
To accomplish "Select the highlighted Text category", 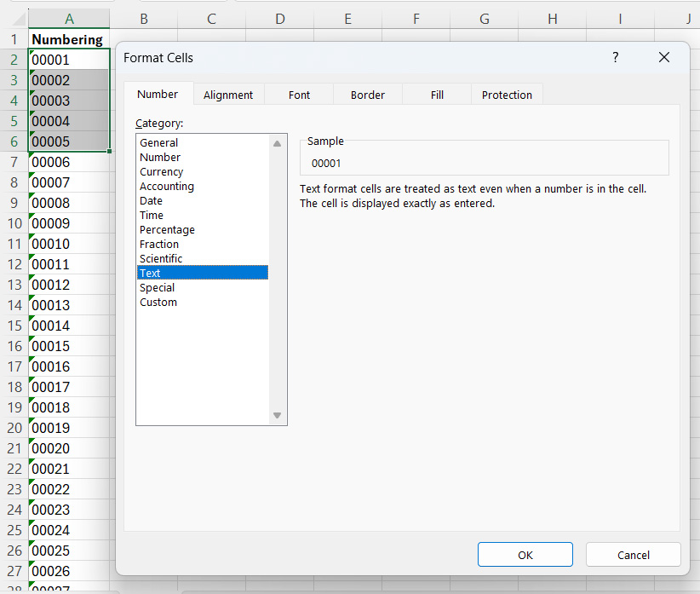I will tap(203, 273).
